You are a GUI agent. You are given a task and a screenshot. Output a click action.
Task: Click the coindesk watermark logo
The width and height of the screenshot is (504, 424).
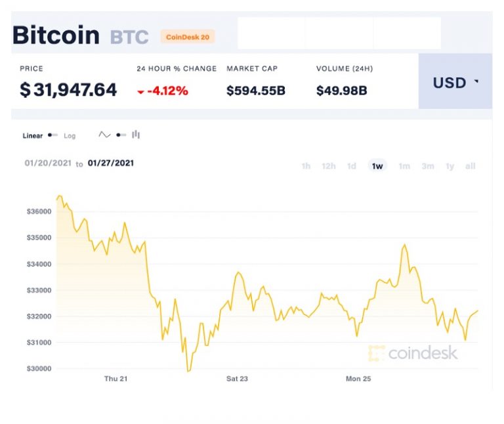(413, 353)
